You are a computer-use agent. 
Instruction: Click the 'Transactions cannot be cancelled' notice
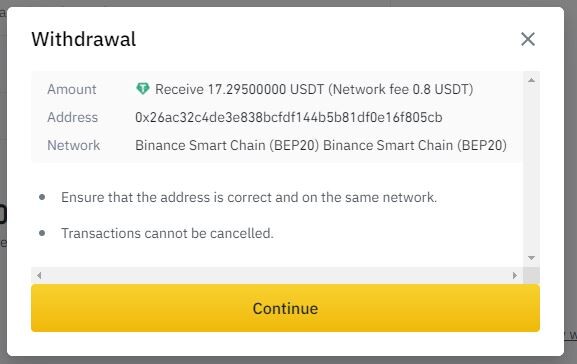coord(167,233)
